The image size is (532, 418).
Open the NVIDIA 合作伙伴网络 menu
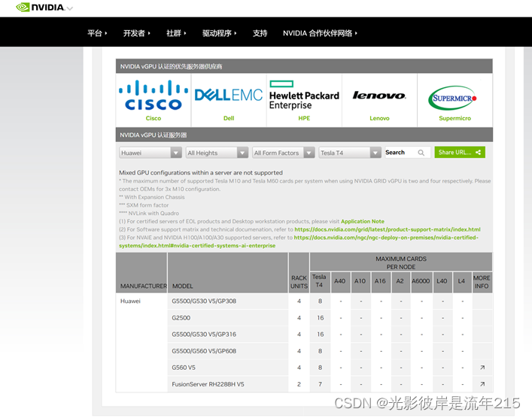tap(320, 33)
